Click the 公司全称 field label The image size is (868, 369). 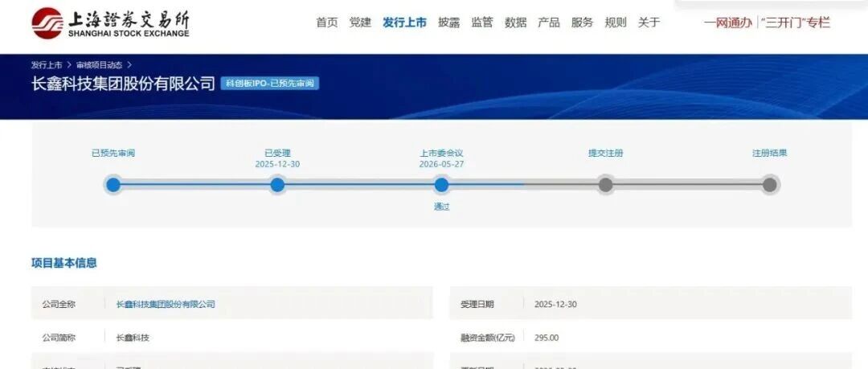click(59, 304)
